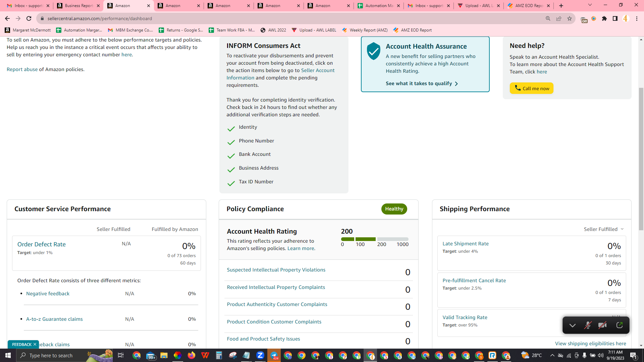Open the Seller Fulfilled dropdown in Shipping Performance
The image size is (644, 362).
[604, 229]
